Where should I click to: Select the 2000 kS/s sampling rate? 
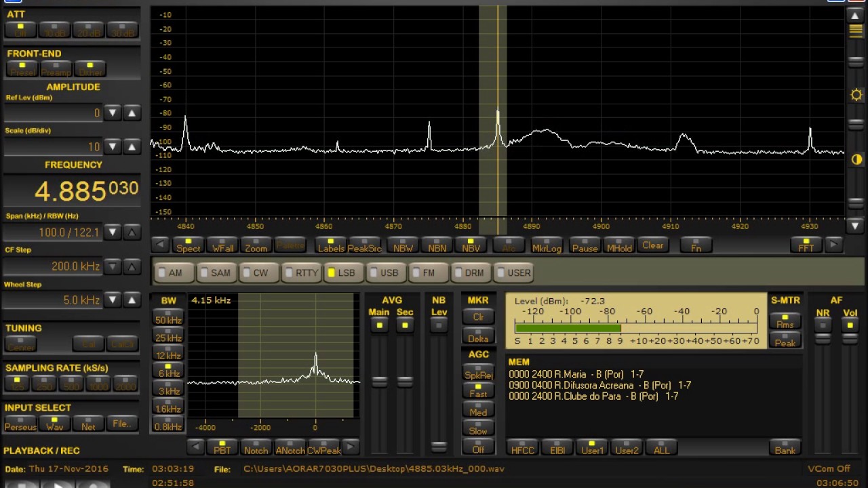pos(126,384)
